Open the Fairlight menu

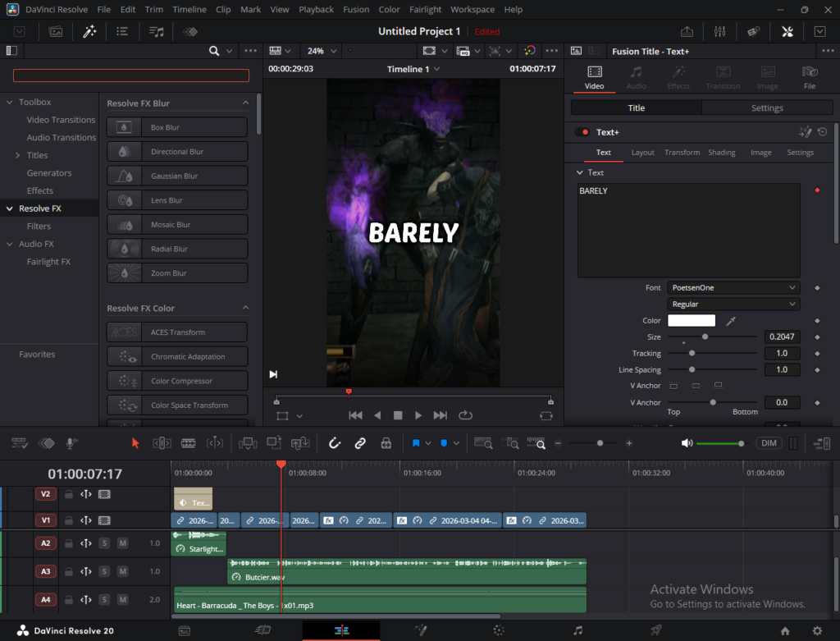tap(426, 10)
